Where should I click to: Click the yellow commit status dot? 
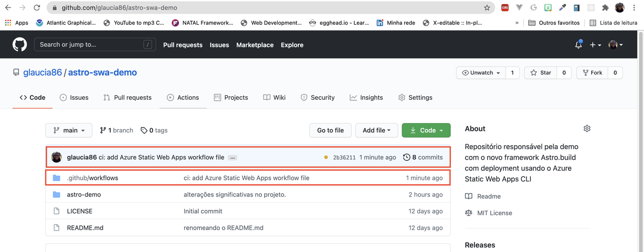tap(326, 157)
